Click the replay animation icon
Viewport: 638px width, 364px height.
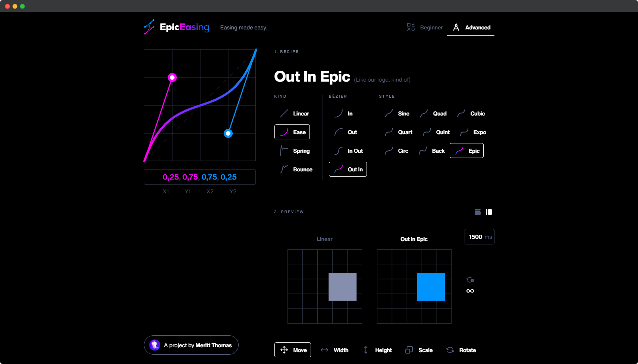[470, 280]
